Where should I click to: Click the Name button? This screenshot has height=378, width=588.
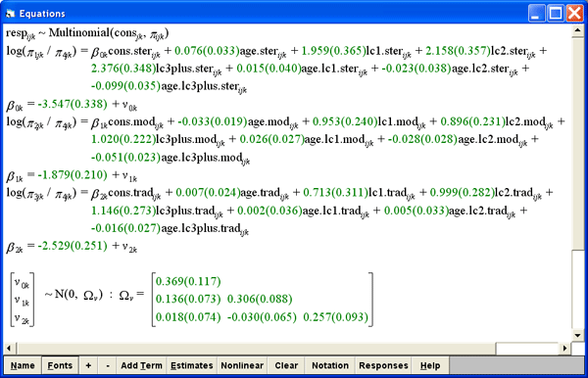[23, 365]
